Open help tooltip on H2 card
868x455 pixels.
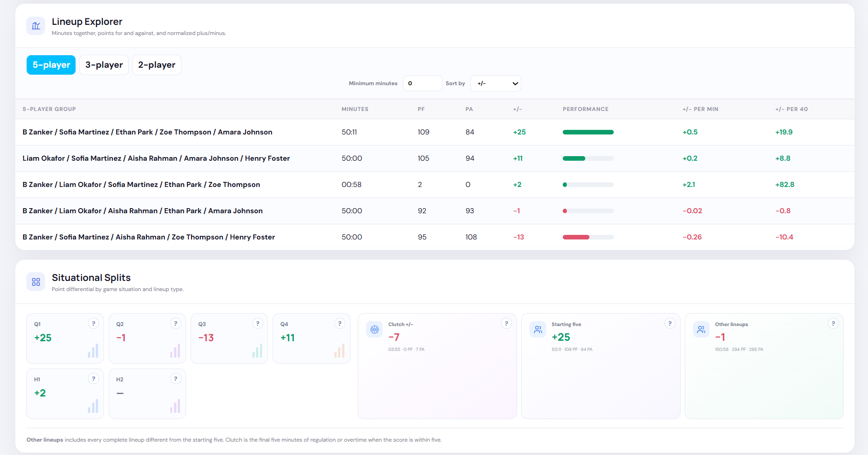[x=175, y=379]
